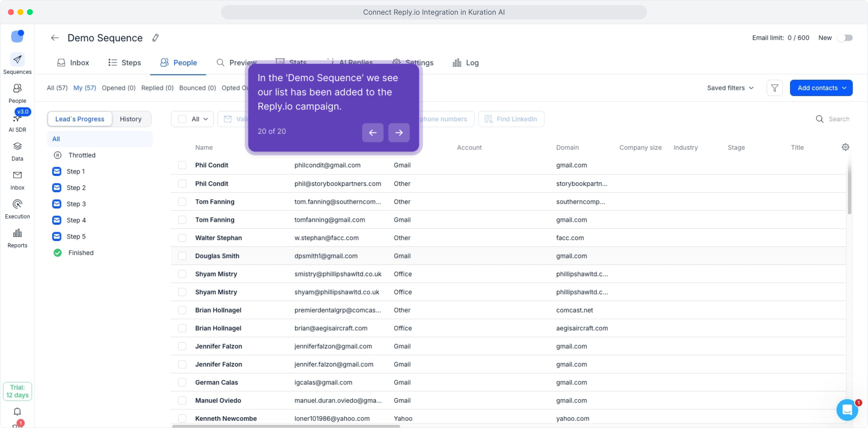Filter leads by Step 3

[x=69, y=204]
